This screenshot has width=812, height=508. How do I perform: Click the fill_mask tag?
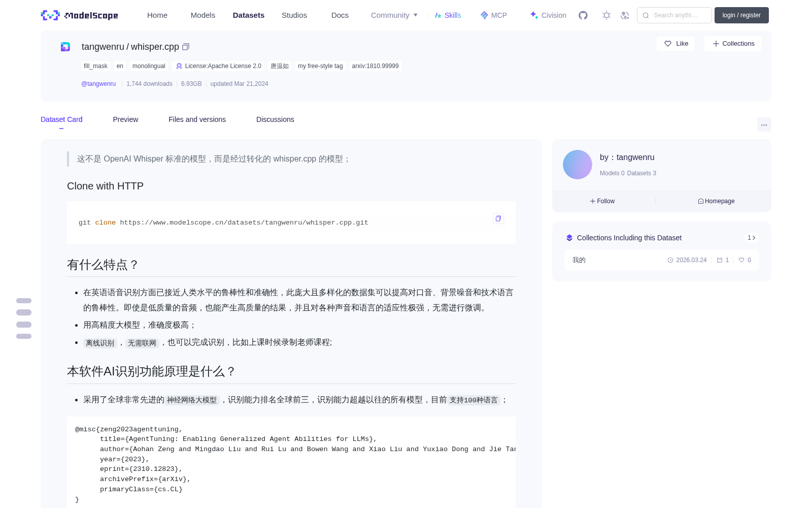pyautogui.click(x=95, y=66)
